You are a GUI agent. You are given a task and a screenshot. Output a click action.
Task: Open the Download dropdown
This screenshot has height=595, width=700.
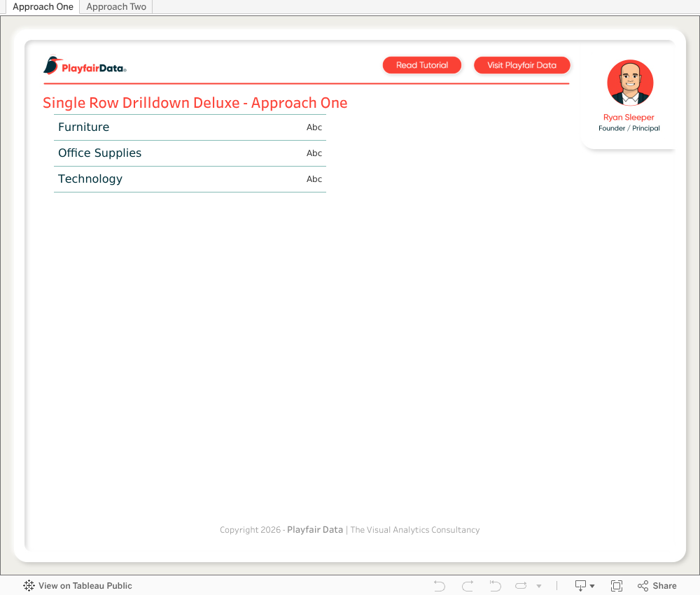click(x=584, y=586)
